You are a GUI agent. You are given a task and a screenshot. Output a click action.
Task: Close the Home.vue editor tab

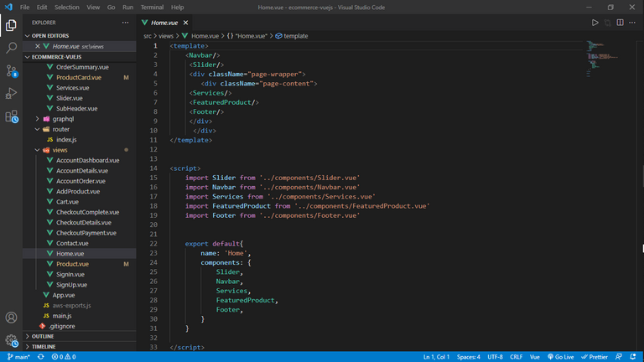tap(185, 23)
